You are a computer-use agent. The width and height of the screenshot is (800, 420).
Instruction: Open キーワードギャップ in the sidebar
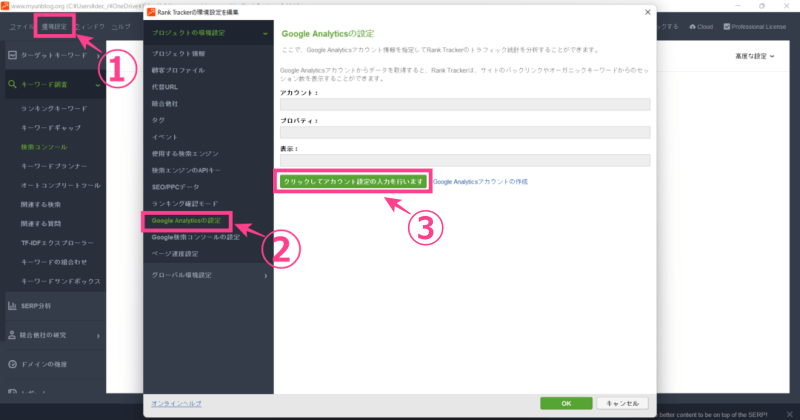coord(51,128)
